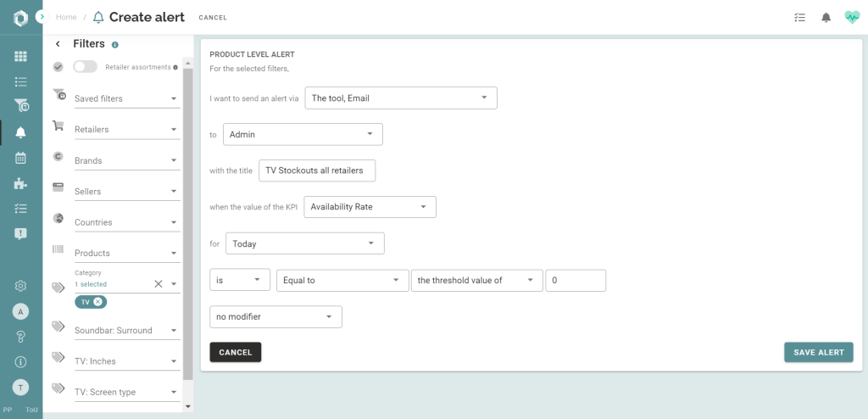Toggle the Retailer assortments switch
This screenshot has width=868, height=419.
(x=85, y=67)
